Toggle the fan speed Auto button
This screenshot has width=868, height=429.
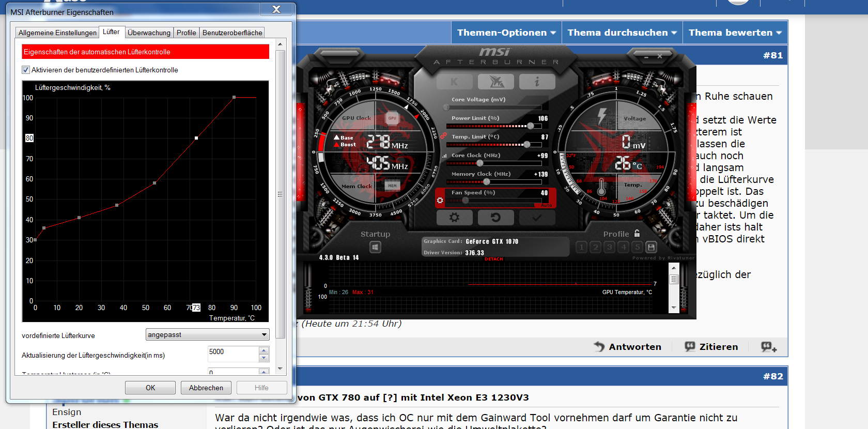click(546, 205)
